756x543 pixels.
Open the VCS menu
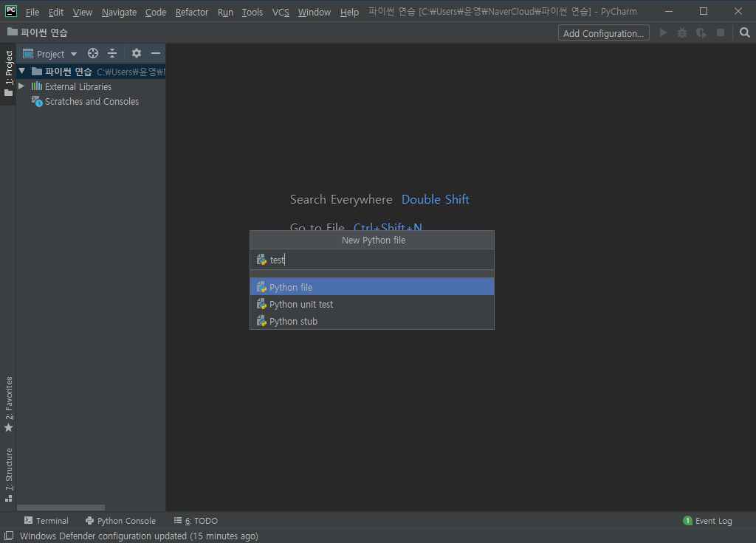pyautogui.click(x=281, y=12)
